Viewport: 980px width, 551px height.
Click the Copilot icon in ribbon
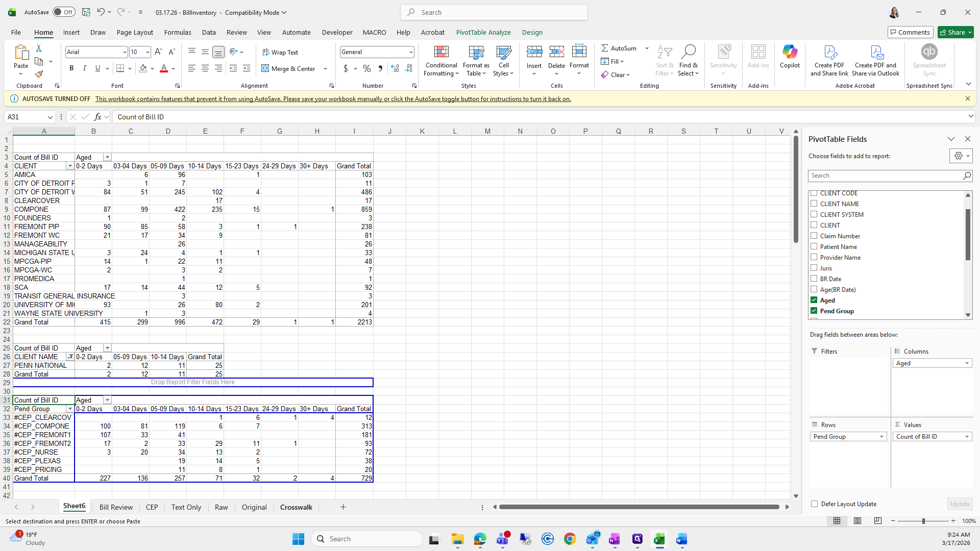(790, 56)
